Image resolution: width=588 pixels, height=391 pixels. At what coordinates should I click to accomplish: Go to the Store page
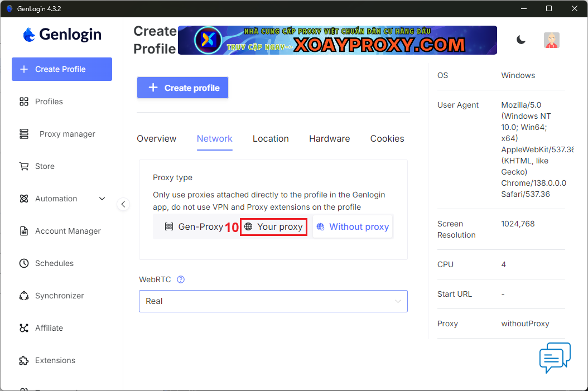click(45, 166)
